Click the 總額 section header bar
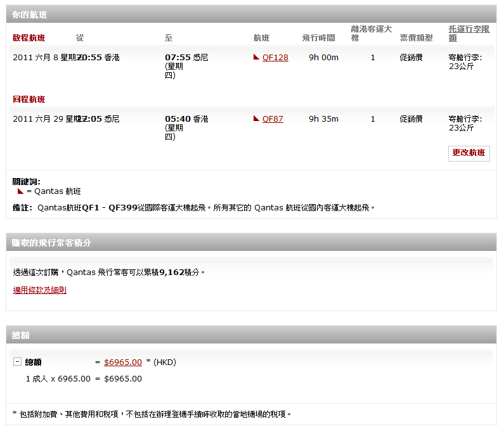The width and height of the screenshot is (504, 436). (x=21, y=335)
